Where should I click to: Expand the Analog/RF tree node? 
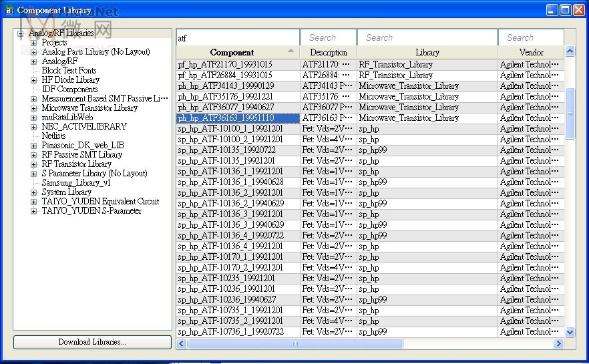point(34,61)
